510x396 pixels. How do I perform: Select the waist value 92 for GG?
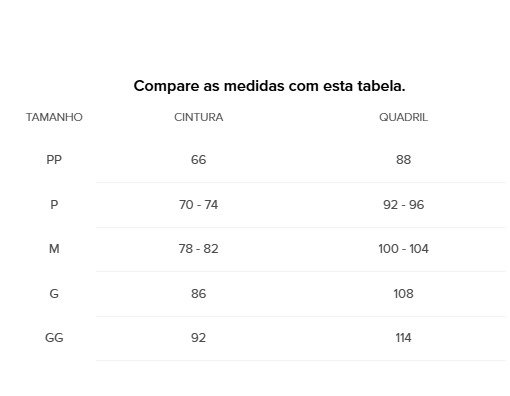(198, 338)
